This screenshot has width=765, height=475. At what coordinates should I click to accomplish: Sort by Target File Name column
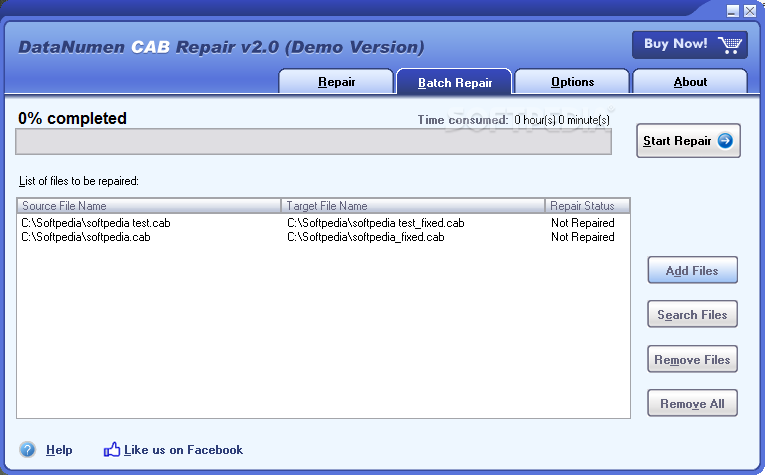click(x=413, y=206)
